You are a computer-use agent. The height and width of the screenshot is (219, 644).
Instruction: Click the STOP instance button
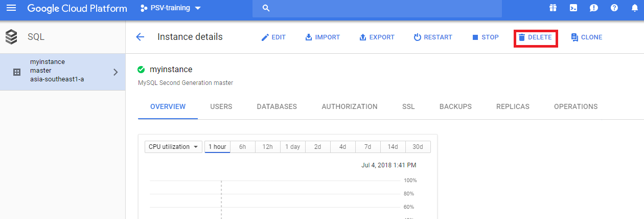pyautogui.click(x=485, y=37)
